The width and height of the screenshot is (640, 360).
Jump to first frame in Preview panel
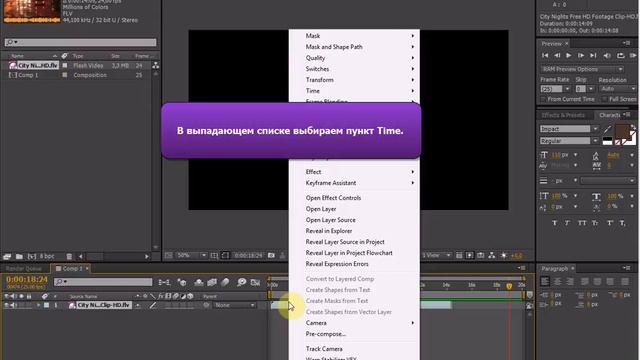click(545, 56)
